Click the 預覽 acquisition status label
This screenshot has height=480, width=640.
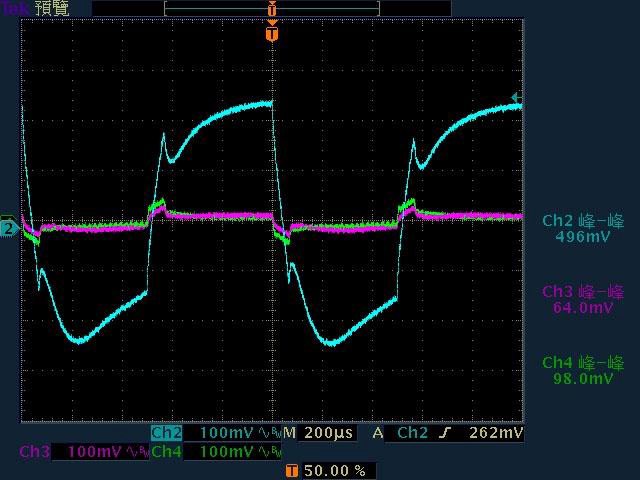(53, 8)
